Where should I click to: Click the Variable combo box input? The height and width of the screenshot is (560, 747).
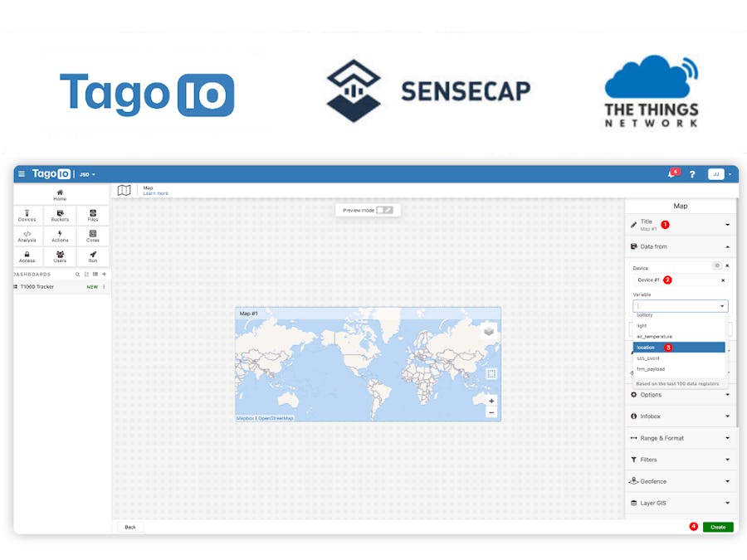pos(680,305)
